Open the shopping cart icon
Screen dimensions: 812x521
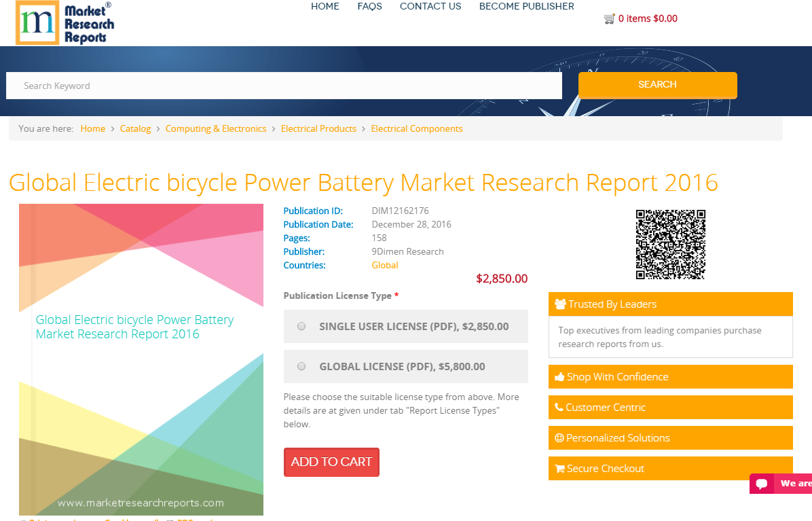click(609, 19)
